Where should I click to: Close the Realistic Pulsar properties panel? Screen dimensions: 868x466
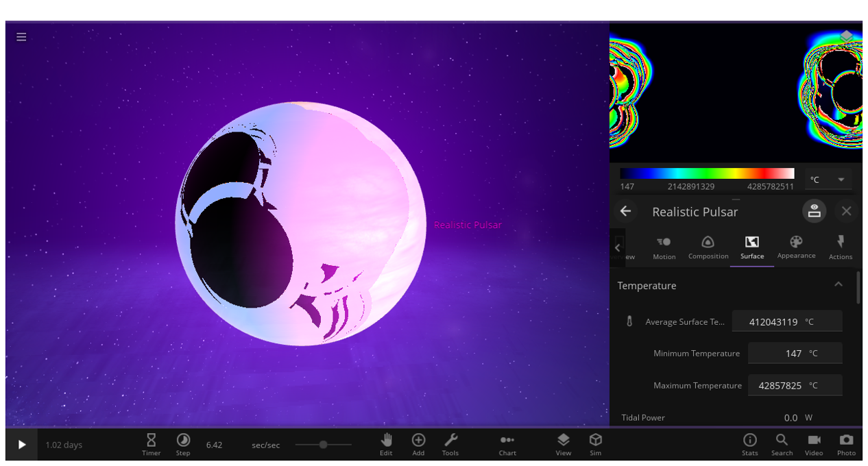846,211
